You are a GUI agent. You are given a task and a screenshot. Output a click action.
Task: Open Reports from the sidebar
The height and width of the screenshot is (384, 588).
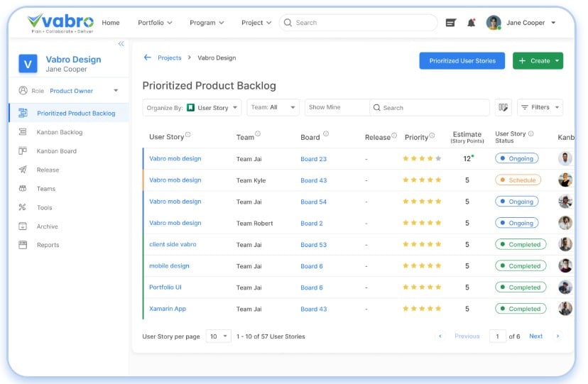(48, 245)
